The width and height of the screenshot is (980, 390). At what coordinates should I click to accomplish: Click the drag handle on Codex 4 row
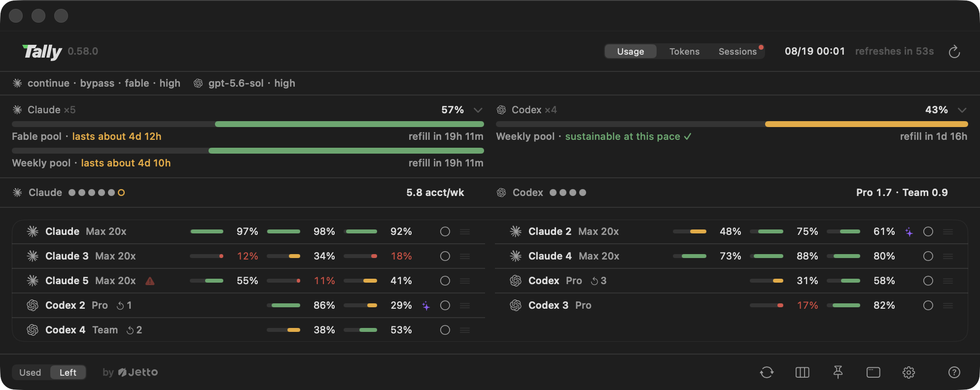click(465, 330)
